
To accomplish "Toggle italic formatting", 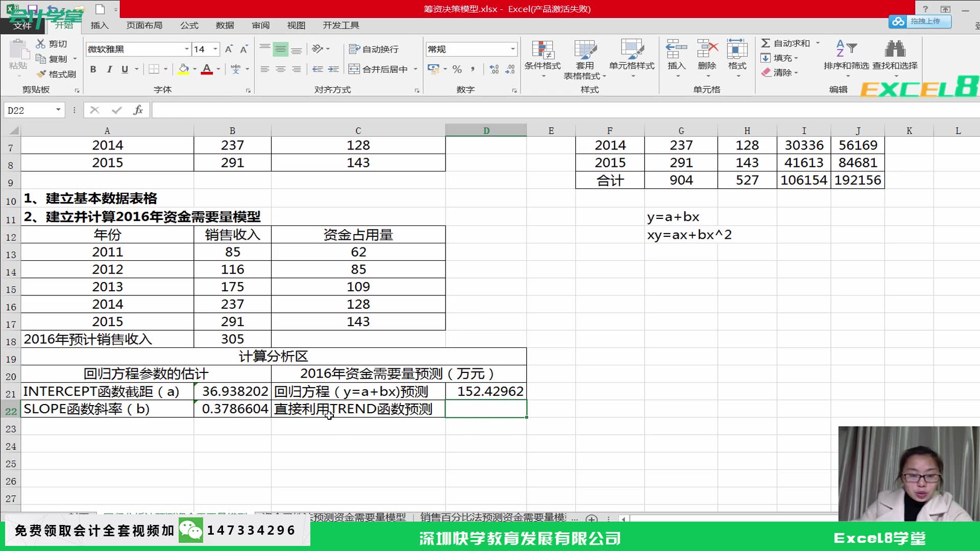I will pyautogui.click(x=109, y=69).
